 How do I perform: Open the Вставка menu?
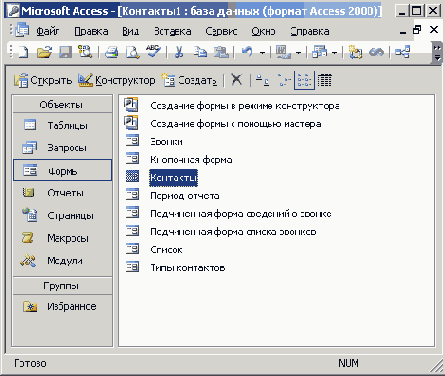click(x=172, y=31)
